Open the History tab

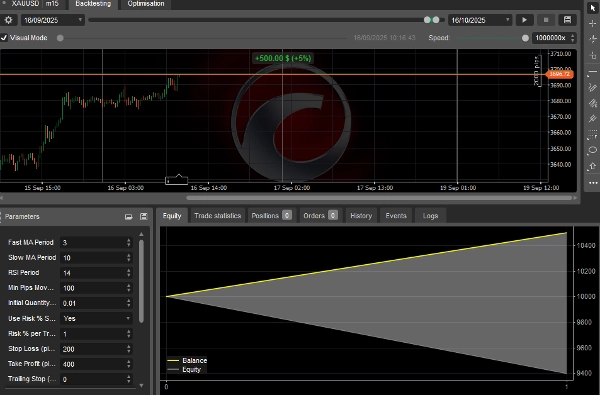coord(361,216)
